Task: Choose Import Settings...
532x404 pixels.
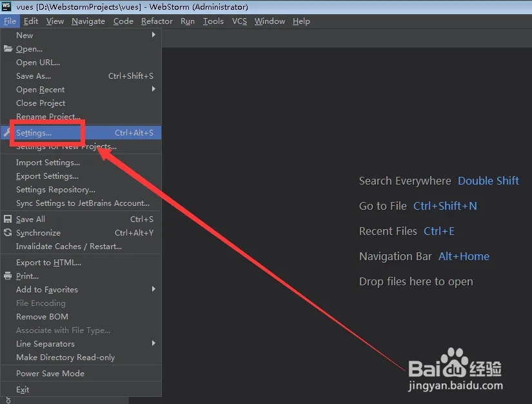Action: click(81, 163)
